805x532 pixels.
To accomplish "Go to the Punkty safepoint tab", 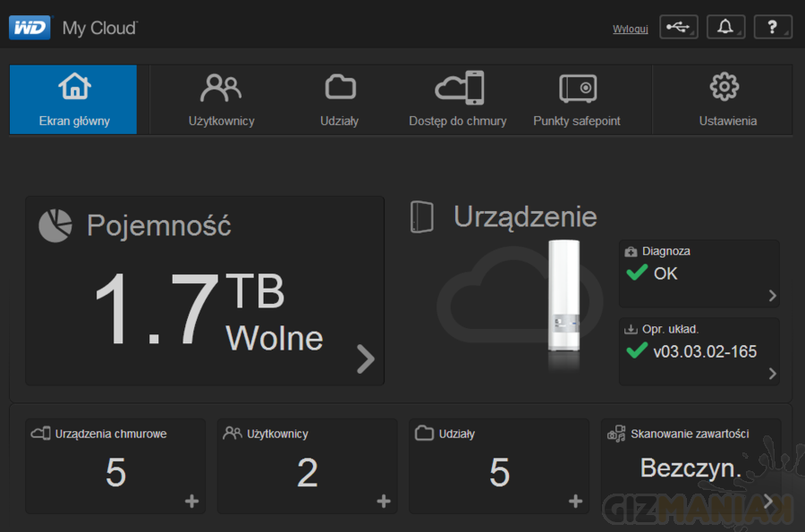I will click(577, 99).
